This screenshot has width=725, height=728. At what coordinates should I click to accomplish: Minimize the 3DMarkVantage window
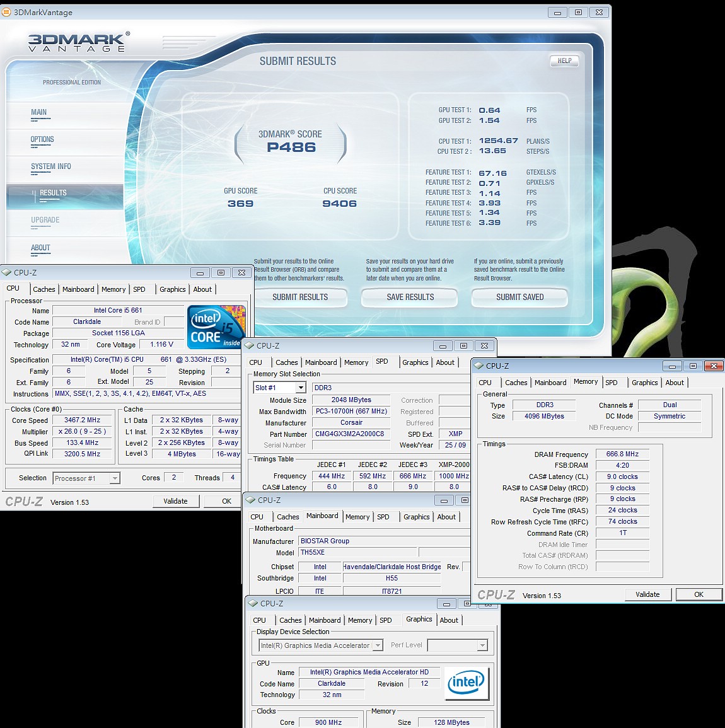558,13
